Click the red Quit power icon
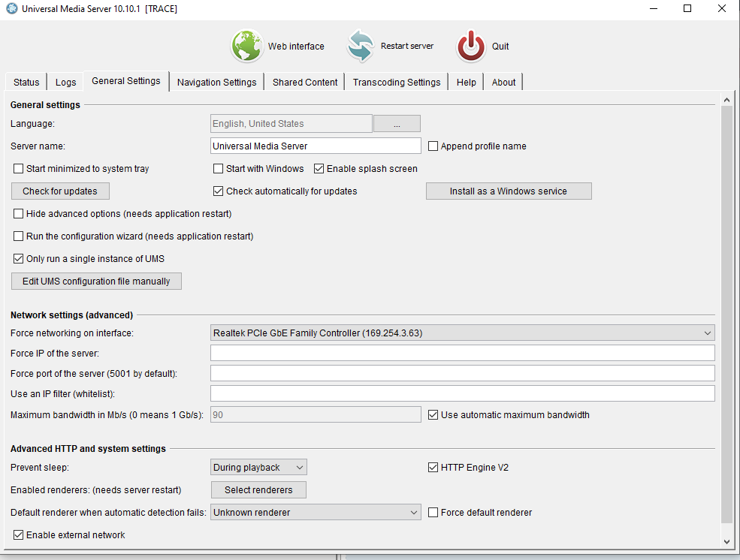The height and width of the screenshot is (560, 740). tap(470, 46)
